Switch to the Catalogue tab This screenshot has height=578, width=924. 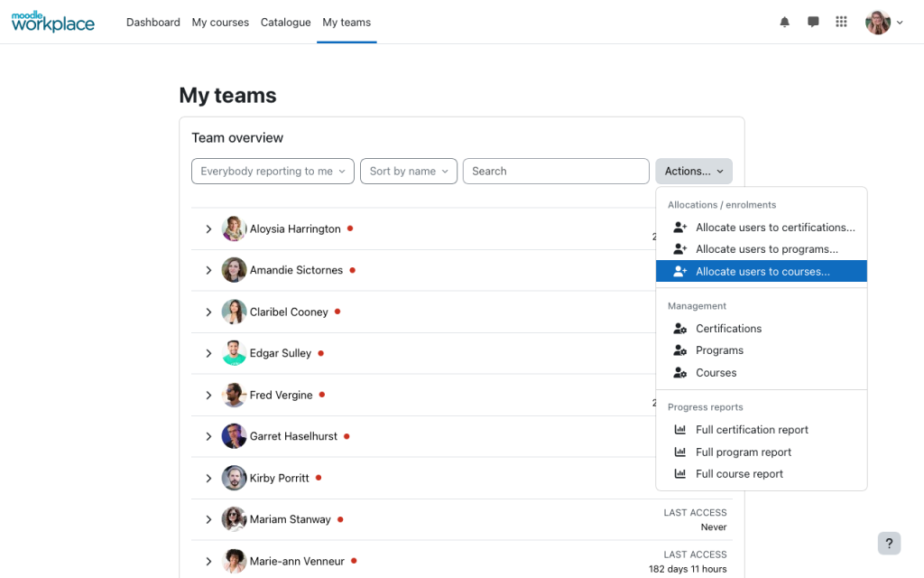pos(286,23)
